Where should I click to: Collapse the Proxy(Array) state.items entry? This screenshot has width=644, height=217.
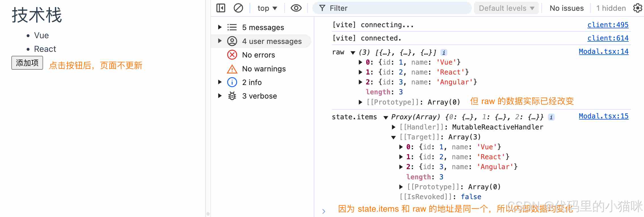click(x=386, y=118)
